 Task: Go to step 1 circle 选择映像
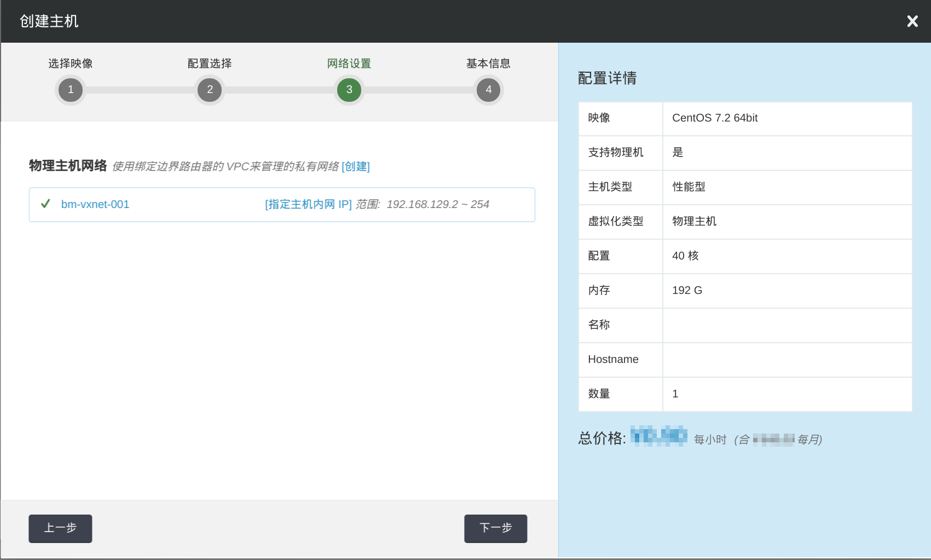[71, 90]
